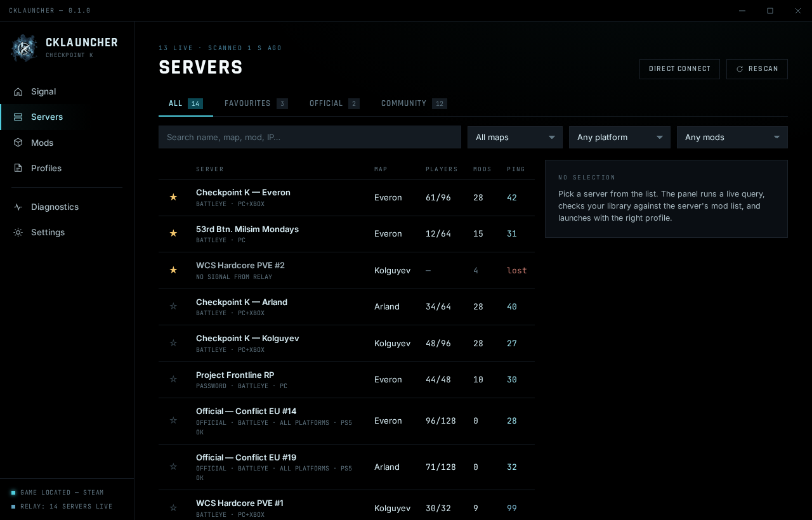Click the server search field
Image resolution: width=812 pixels, height=520 pixels.
tap(310, 137)
